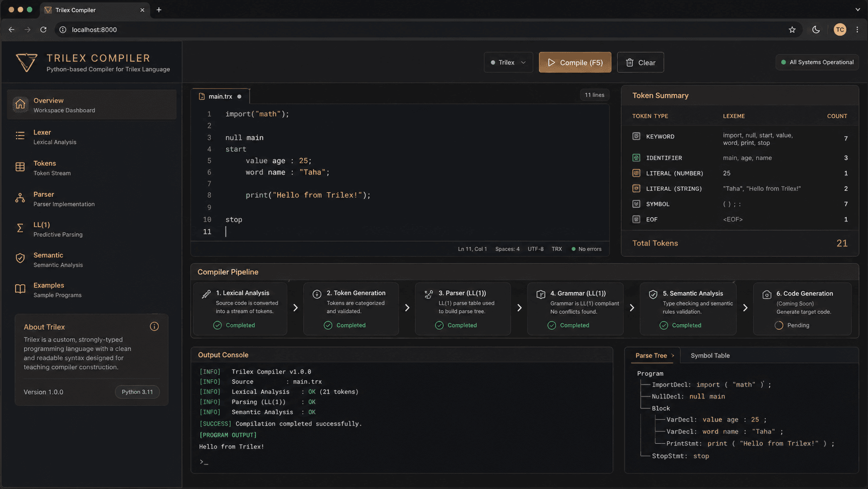Click the Token Generation stage icon
This screenshot has width=868, height=489.
coord(317,294)
